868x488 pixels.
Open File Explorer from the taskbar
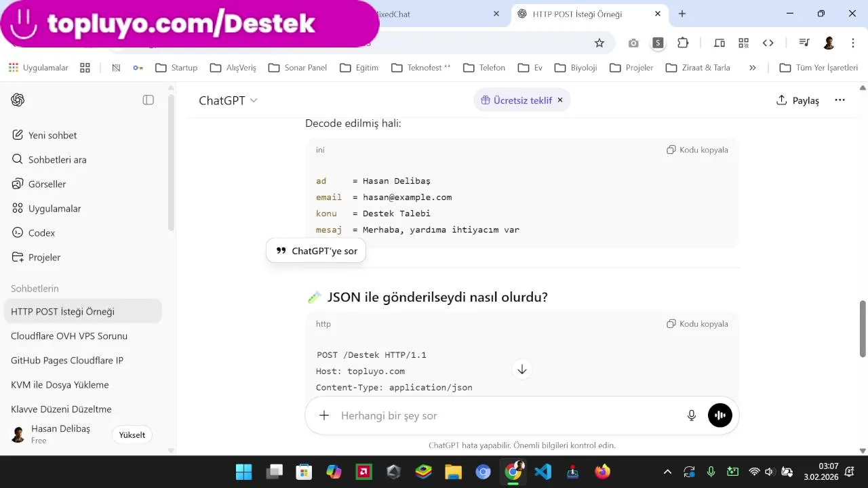(453, 472)
